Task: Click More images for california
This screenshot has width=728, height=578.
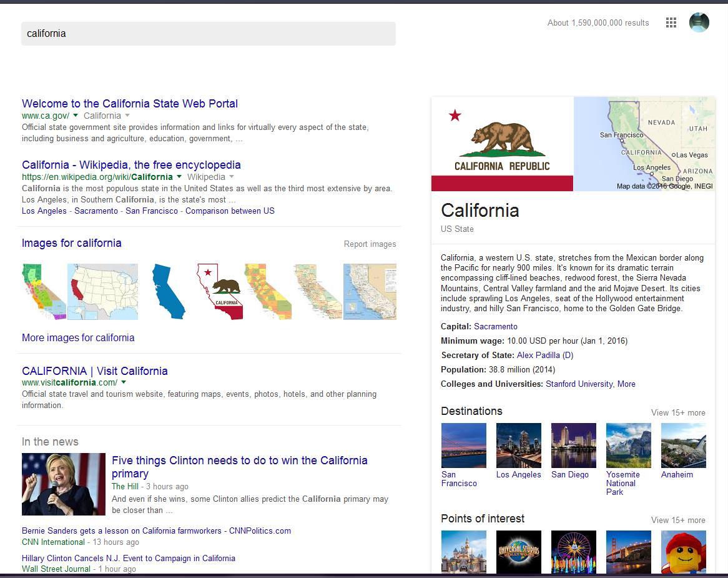Action: pyautogui.click(x=78, y=338)
